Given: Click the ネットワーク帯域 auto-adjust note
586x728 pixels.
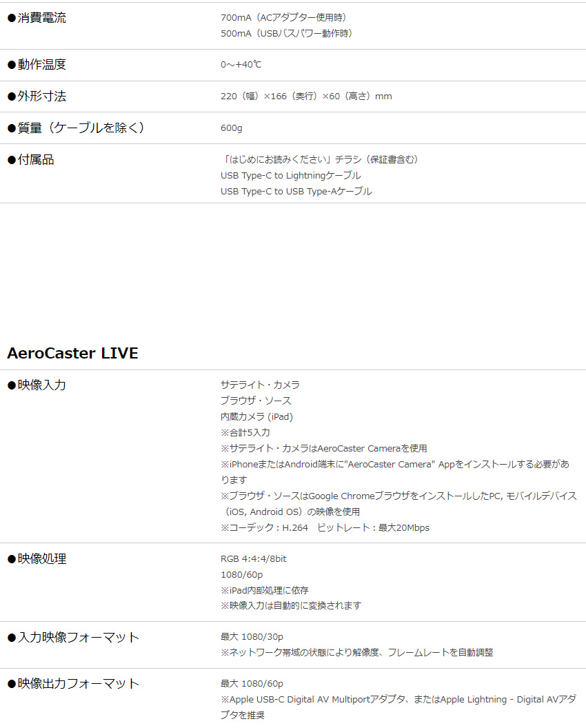Looking at the screenshot, I should pyautogui.click(x=356, y=653).
